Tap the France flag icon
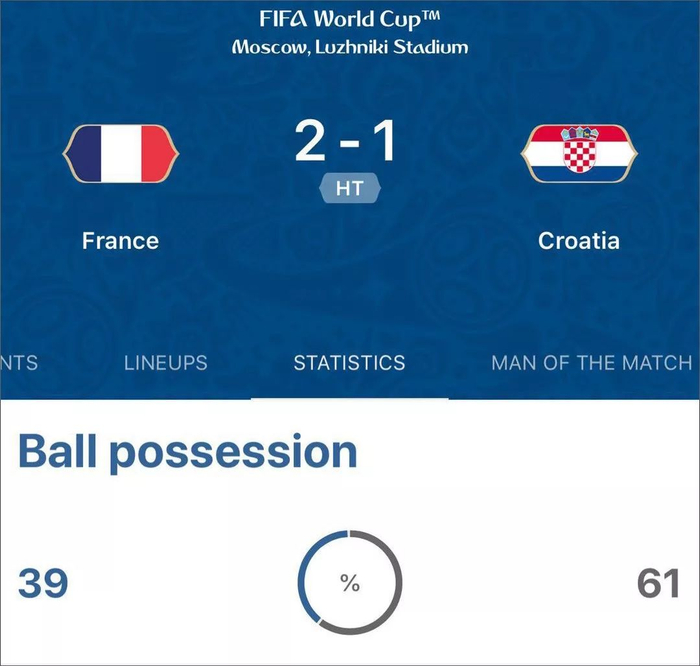The height and width of the screenshot is (666, 700). coord(120,154)
